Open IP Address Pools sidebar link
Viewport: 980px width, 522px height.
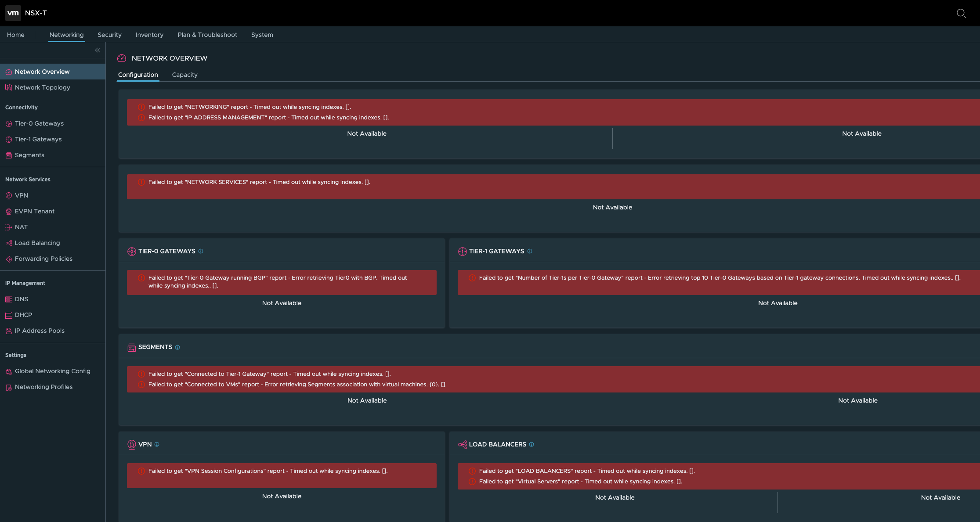40,331
